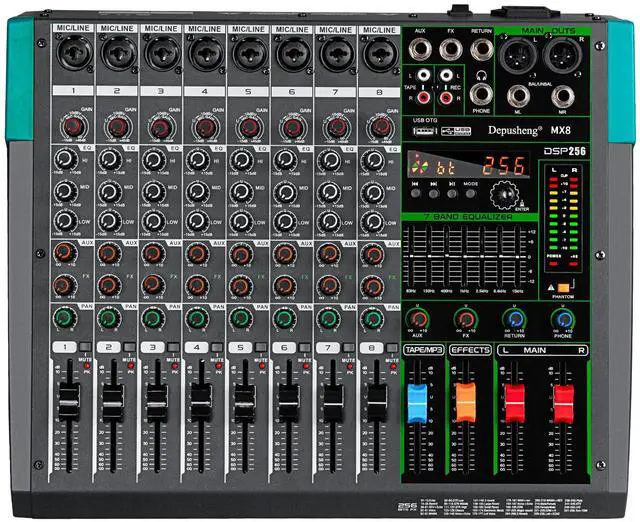Click the channel 6 LOW EQ knob
The width and height of the screenshot is (640, 522).
click(x=284, y=221)
